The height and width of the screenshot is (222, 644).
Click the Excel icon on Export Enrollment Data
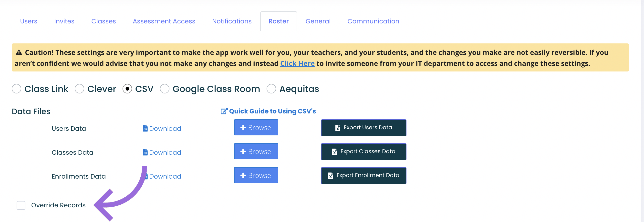330,176
